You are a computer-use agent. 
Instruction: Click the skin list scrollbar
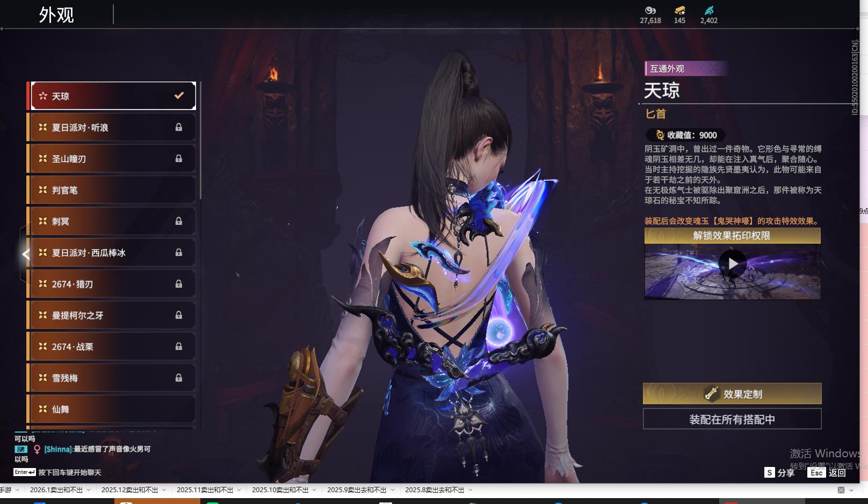coord(200,141)
